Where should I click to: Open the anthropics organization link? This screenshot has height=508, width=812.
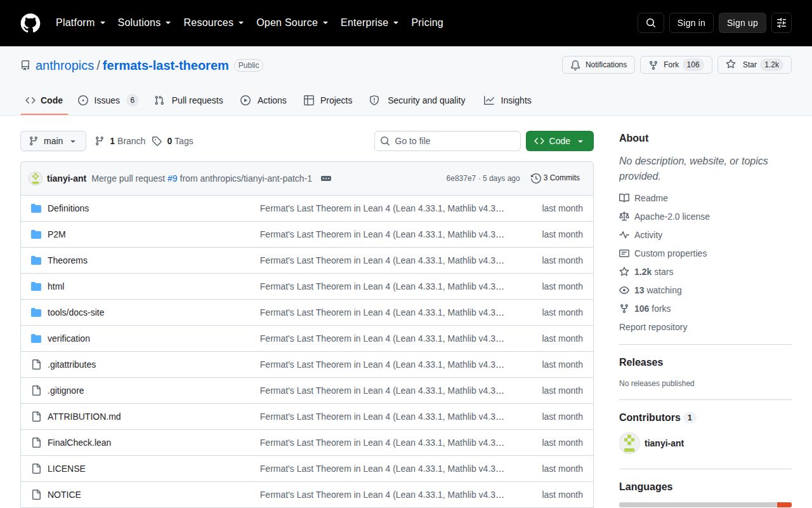click(x=65, y=65)
